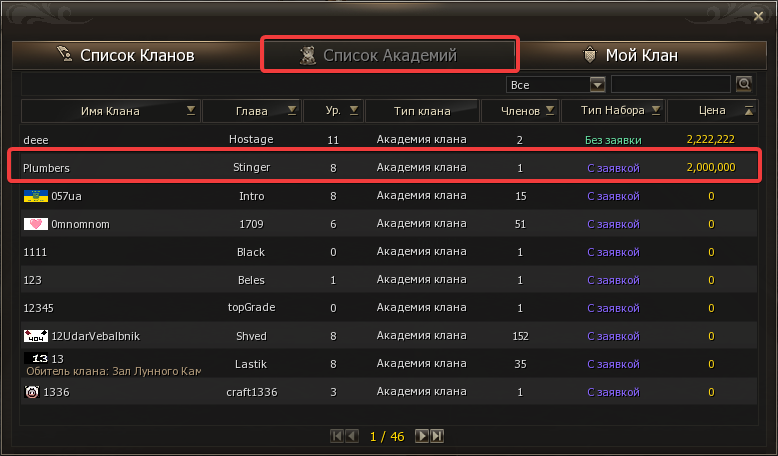
Task: Jump to the last page arrow
Action: (437, 436)
